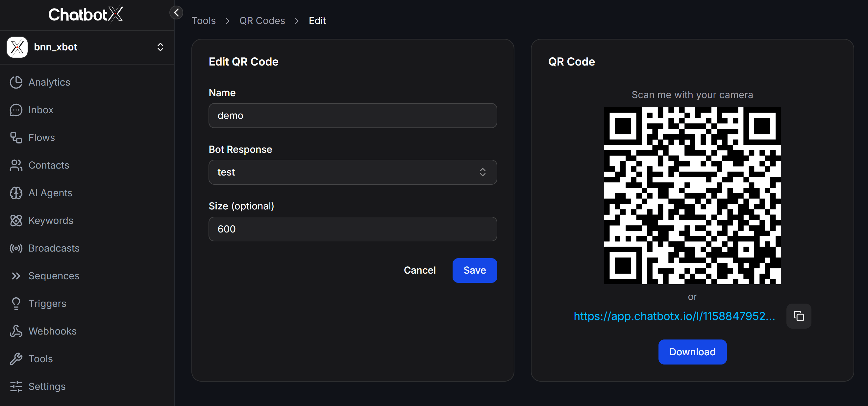Go to QR Codes breadcrumb link

[262, 21]
